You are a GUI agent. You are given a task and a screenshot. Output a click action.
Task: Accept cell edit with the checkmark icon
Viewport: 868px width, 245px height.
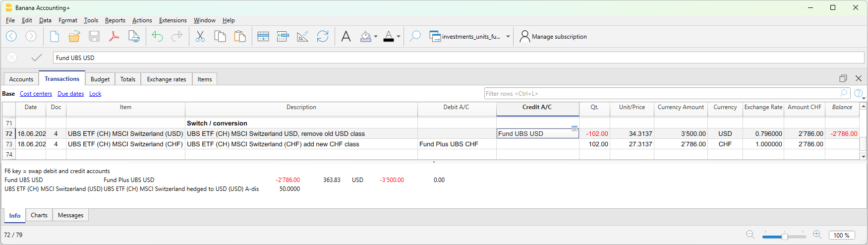coord(36,58)
